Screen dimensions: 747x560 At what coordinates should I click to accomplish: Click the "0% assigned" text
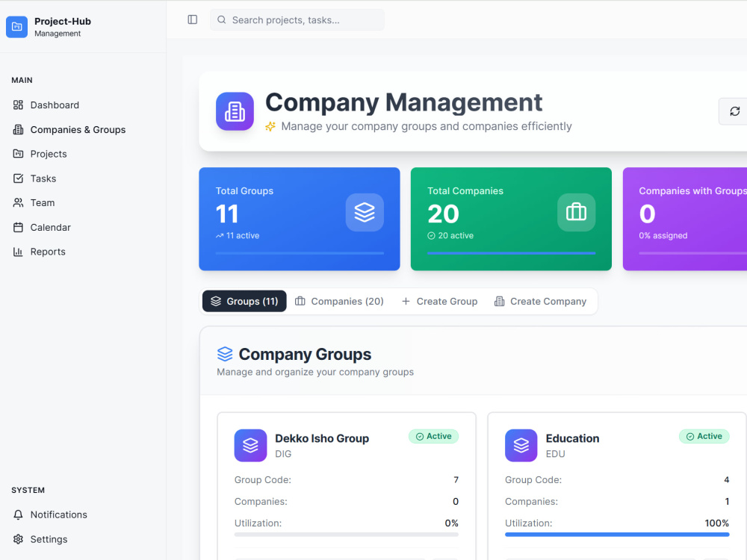663,235
